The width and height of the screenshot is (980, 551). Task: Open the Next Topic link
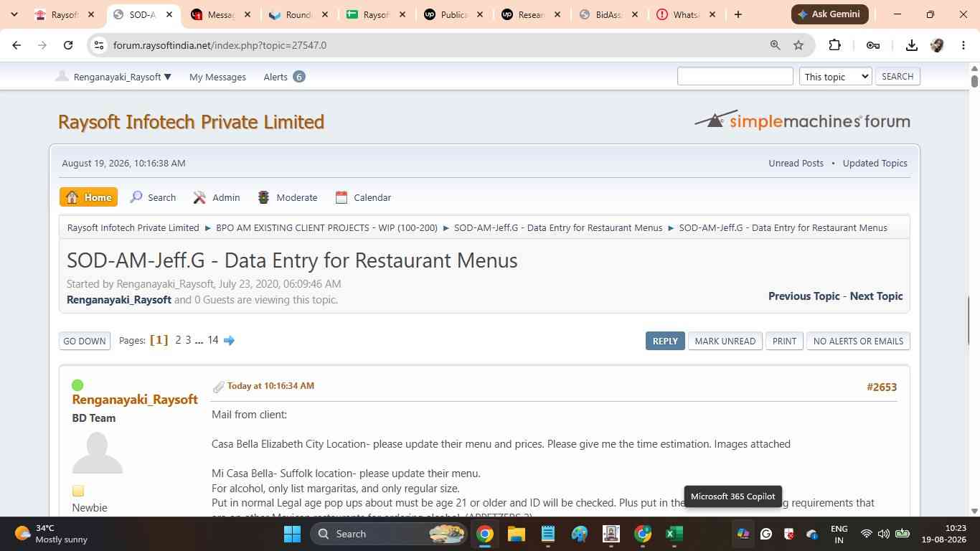(x=876, y=296)
